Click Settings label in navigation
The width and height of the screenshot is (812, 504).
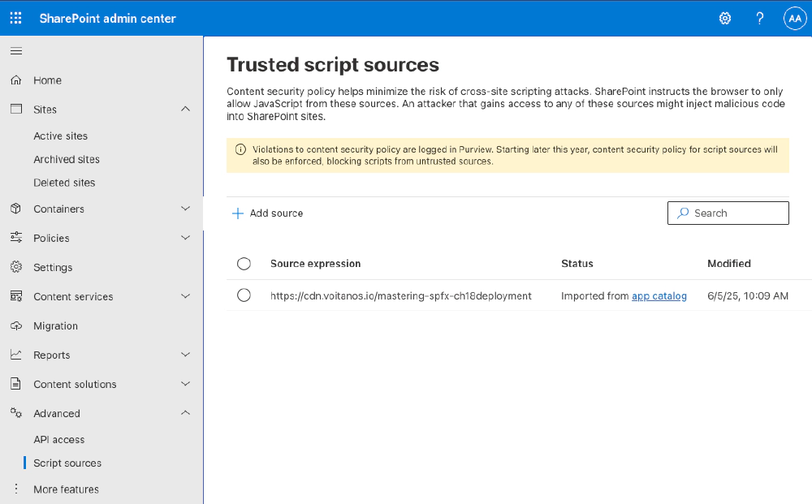[53, 268]
